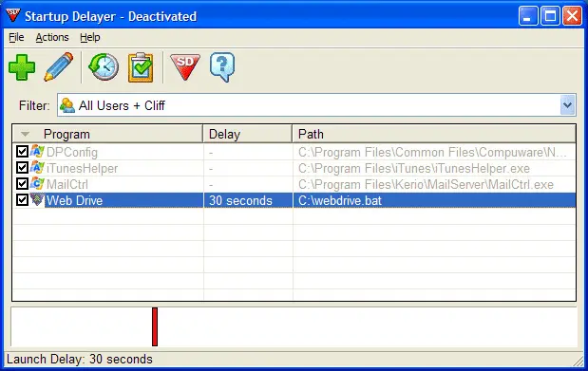This screenshot has width=588, height=371.
Task: Click the blue question mark help icon
Action: (222, 67)
